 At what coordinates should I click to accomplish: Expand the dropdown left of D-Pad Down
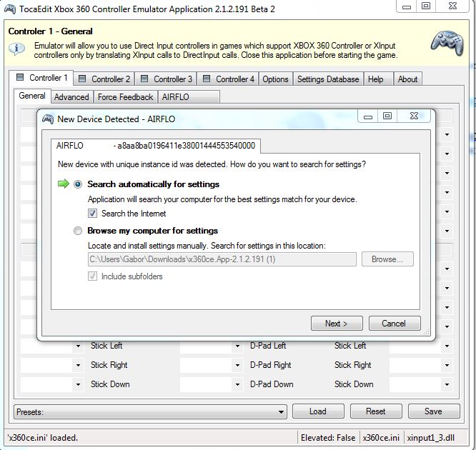[237, 385]
